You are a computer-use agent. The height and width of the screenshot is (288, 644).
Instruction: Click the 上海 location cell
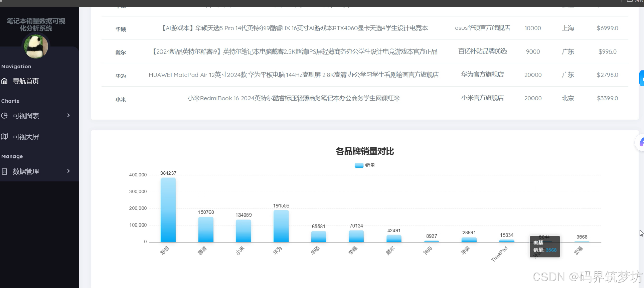(568, 28)
